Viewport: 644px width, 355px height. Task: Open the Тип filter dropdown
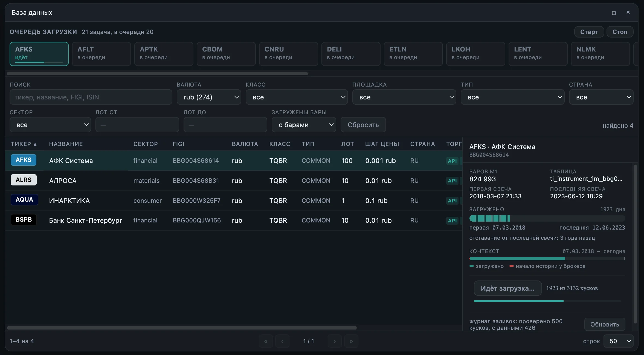pyautogui.click(x=513, y=97)
